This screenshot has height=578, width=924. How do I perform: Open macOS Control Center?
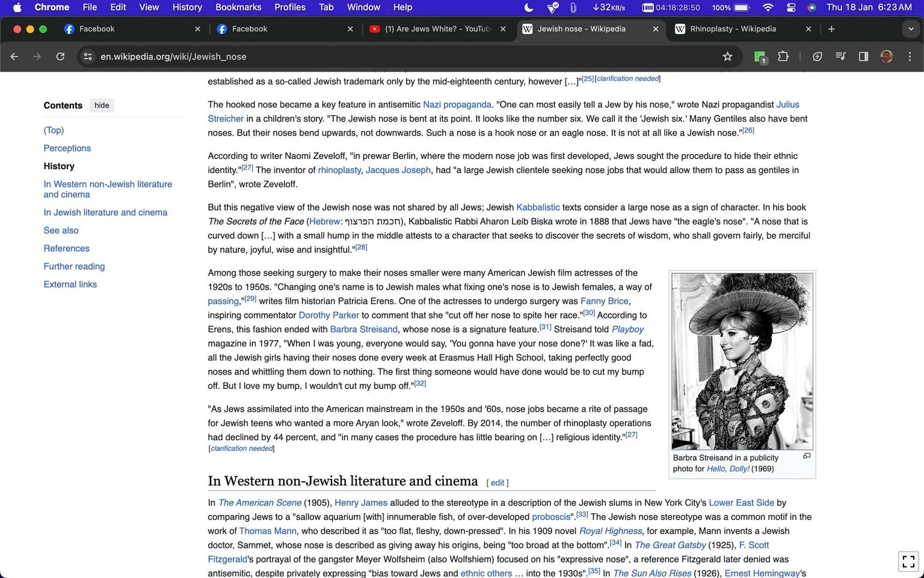[x=790, y=7]
